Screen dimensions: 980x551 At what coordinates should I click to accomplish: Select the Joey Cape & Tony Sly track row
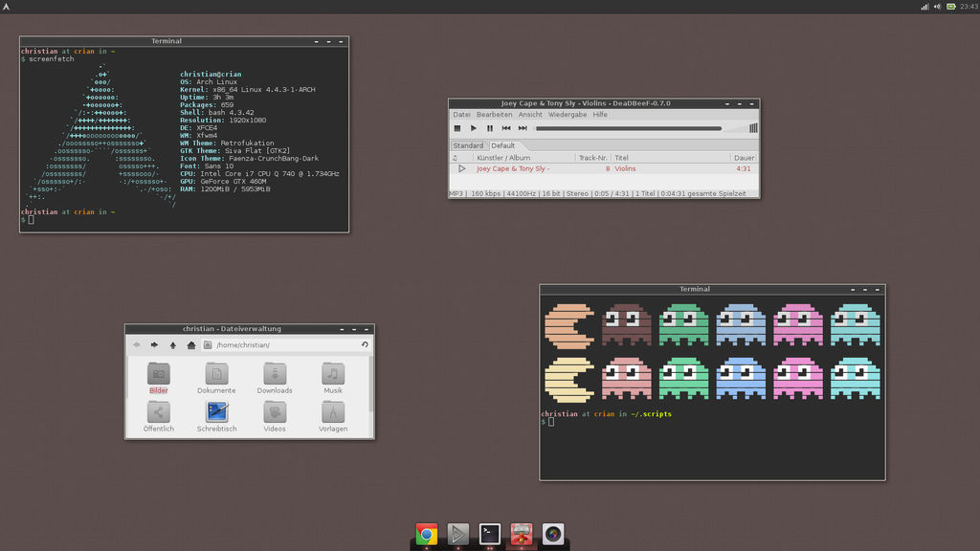pos(604,168)
